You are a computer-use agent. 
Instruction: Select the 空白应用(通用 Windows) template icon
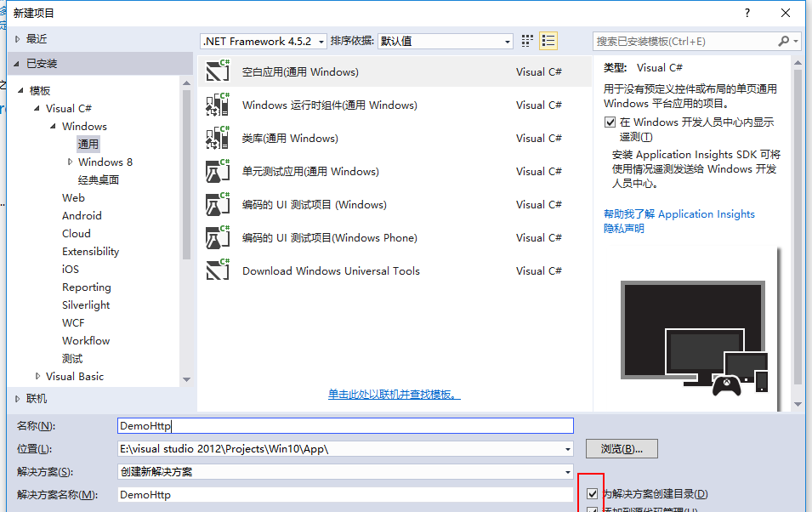[218, 71]
